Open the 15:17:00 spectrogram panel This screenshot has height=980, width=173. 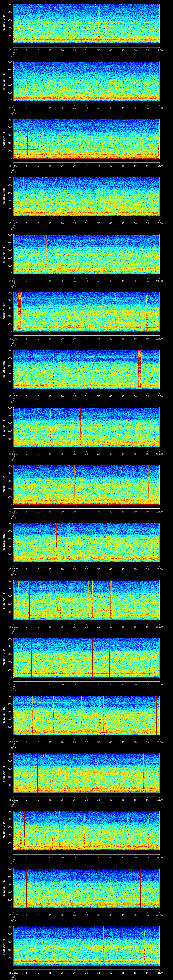click(86, 81)
